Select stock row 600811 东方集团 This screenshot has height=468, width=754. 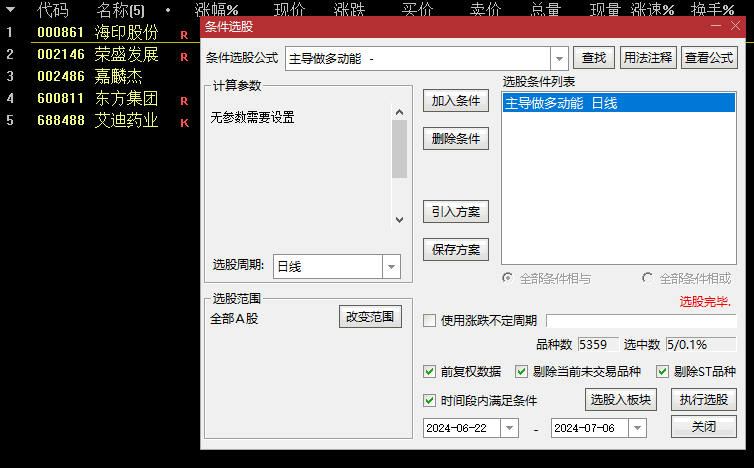(x=100, y=99)
